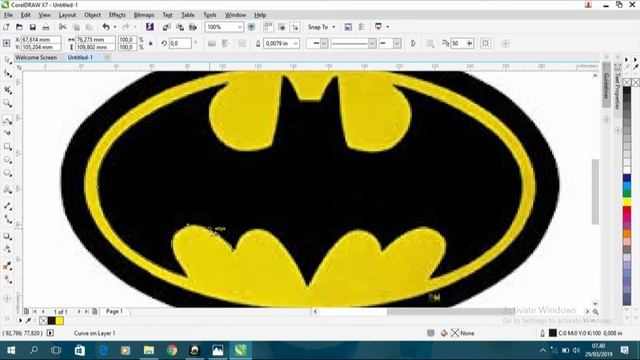
Task: Open the Undo history dropdown arrow
Action: [115, 27]
